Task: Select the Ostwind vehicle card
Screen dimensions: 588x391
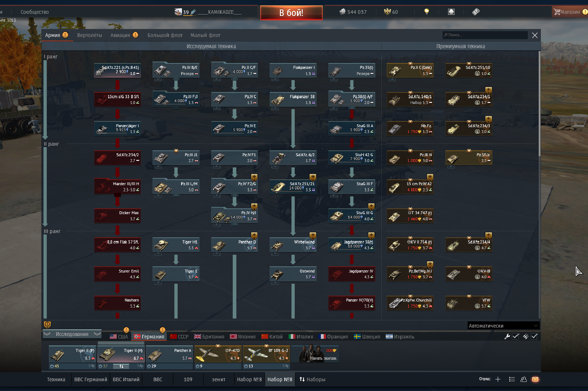Action: tap(293, 274)
